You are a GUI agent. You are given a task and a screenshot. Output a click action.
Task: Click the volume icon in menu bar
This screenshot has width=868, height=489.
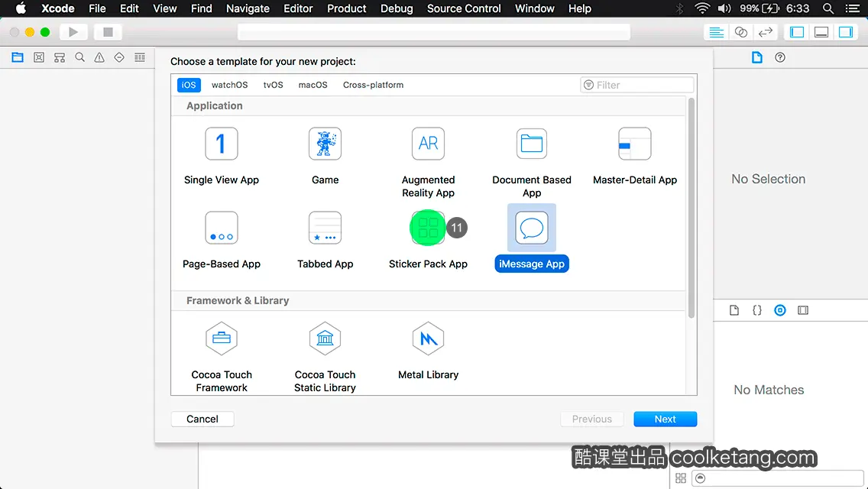coord(724,8)
